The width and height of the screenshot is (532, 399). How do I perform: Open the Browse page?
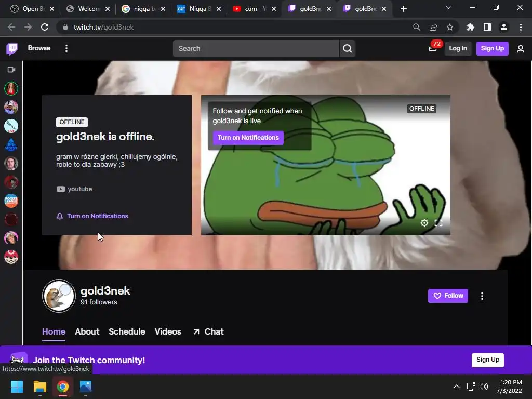39,48
